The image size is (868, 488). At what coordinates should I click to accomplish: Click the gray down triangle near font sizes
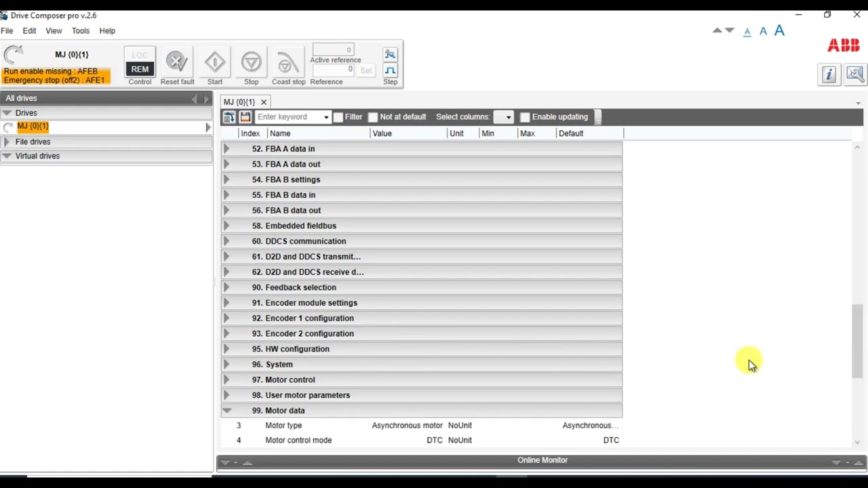coord(730,30)
